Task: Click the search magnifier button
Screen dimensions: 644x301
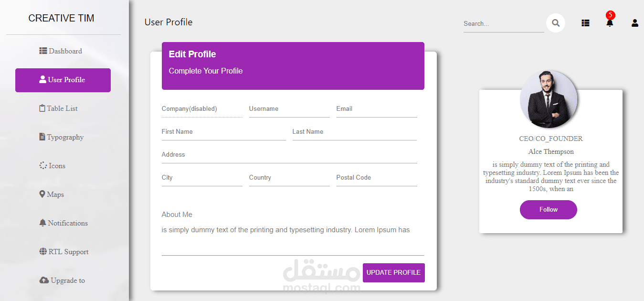Action: tap(556, 23)
